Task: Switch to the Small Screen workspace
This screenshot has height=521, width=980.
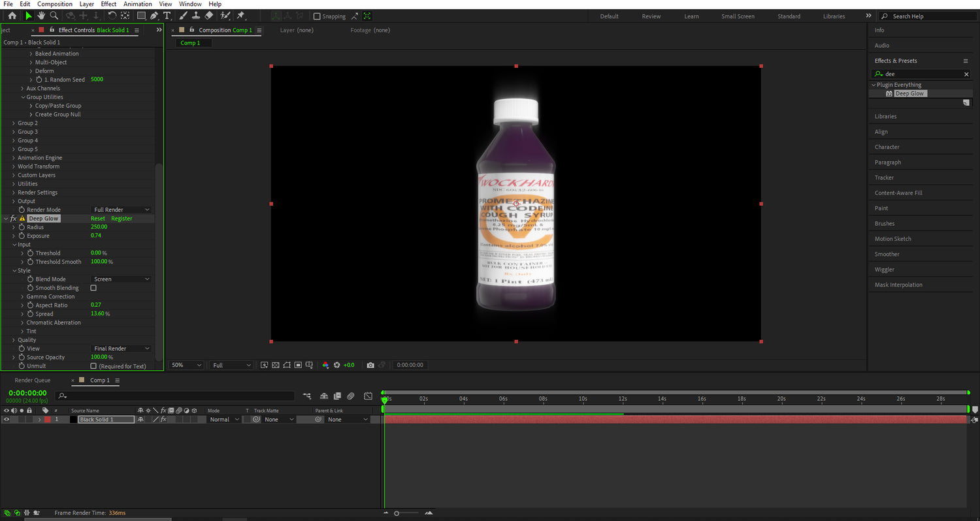Action: click(x=738, y=16)
